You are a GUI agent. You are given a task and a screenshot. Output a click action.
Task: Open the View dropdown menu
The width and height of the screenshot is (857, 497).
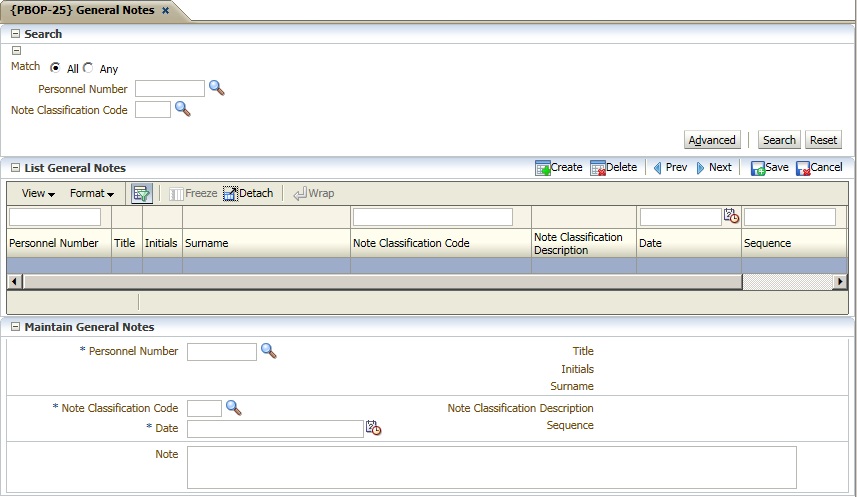click(x=38, y=193)
